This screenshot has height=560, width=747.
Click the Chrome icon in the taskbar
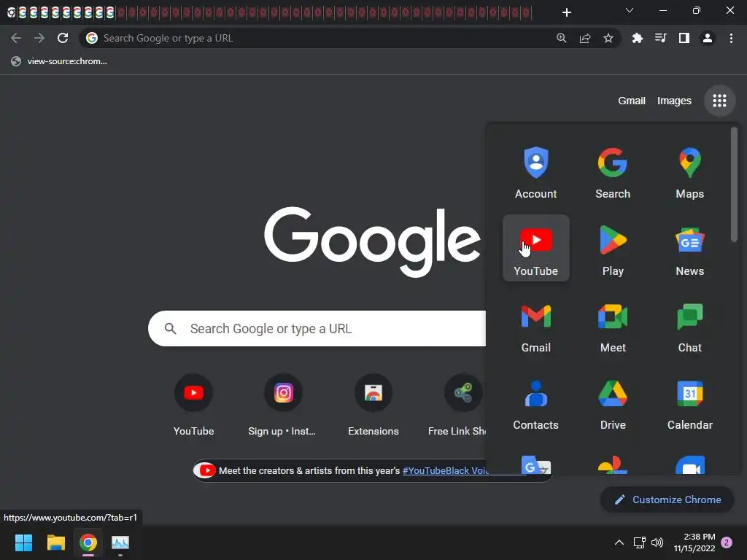click(x=88, y=542)
